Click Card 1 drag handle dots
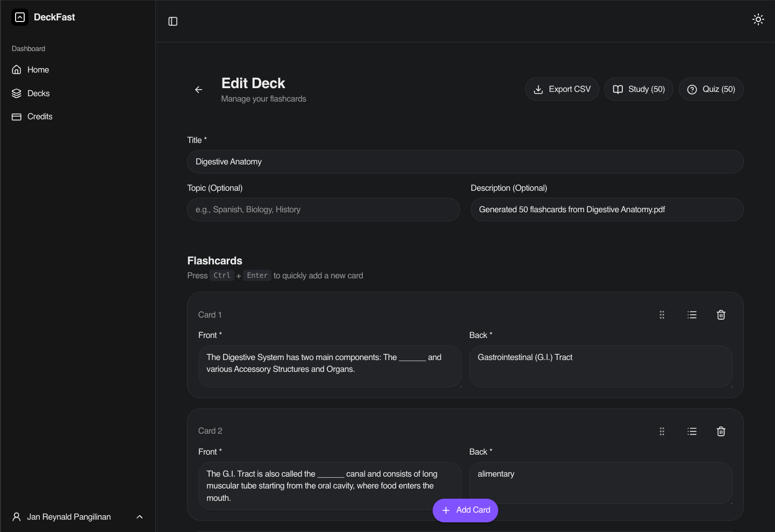 662,315
